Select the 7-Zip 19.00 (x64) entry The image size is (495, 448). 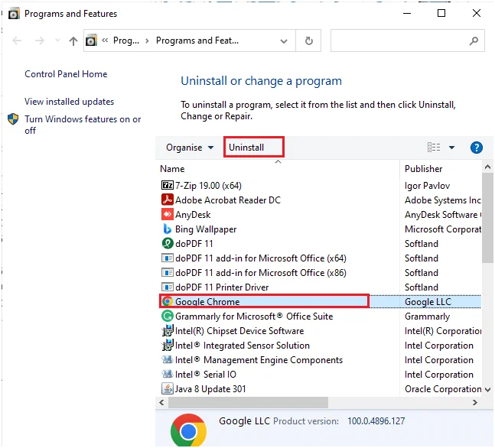[x=208, y=186]
